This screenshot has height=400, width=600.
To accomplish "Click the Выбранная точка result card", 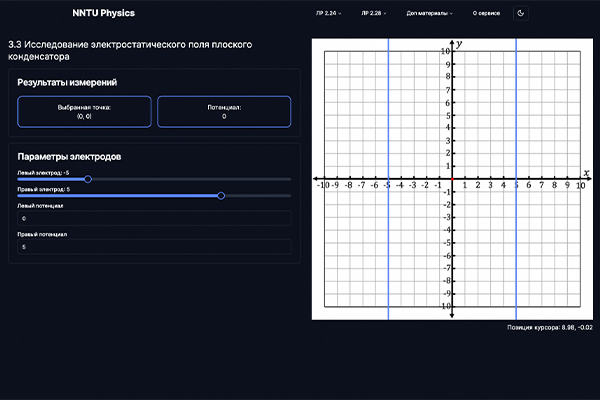I will pyautogui.click(x=84, y=112).
